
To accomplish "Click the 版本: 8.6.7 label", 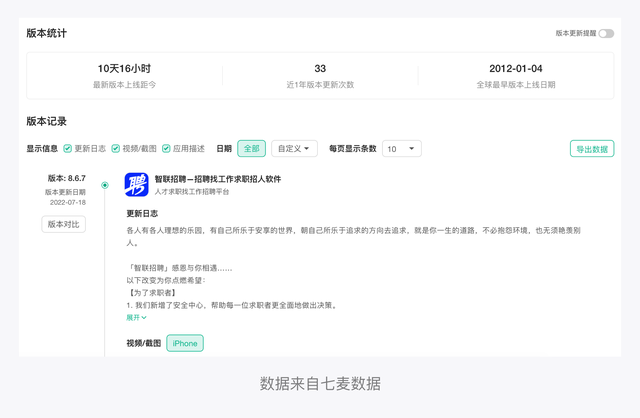I will coord(67,178).
